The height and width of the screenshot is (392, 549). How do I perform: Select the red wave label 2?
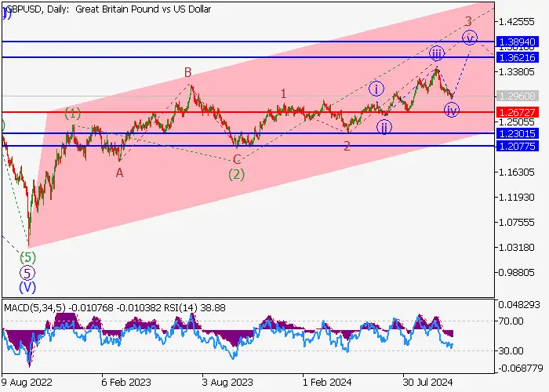pos(347,146)
